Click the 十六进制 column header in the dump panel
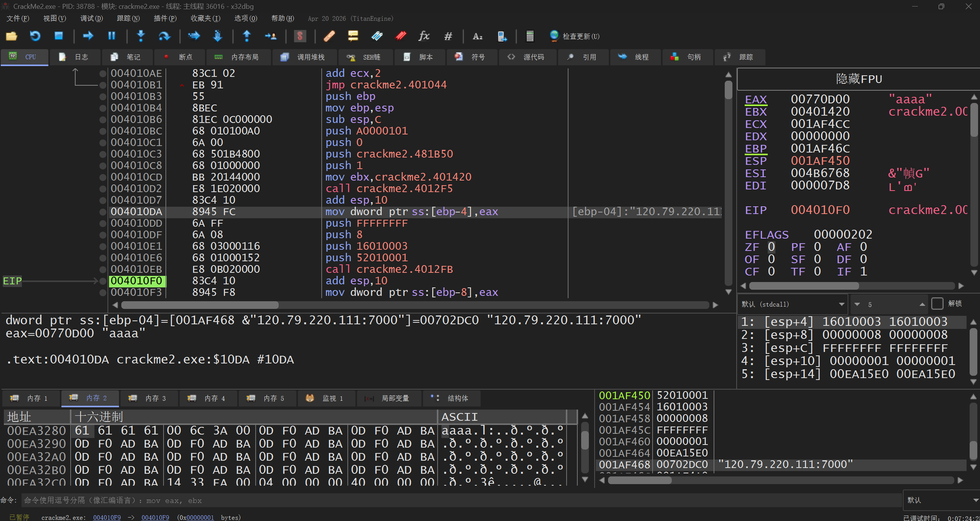Image resolution: width=980 pixels, height=521 pixels. (x=254, y=417)
